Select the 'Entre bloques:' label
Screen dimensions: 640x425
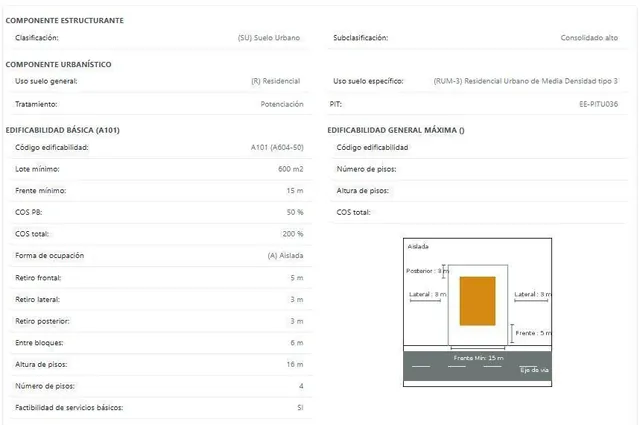[39, 343]
